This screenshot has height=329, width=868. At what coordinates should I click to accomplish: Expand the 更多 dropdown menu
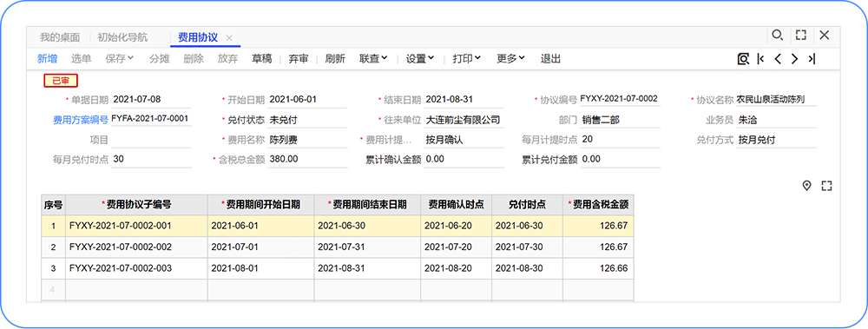(x=510, y=59)
